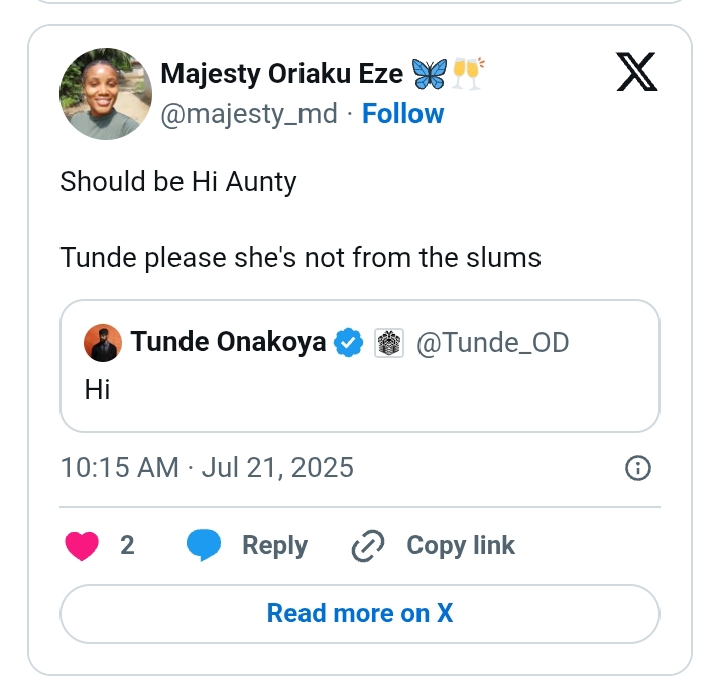Follow the @majesty_md account

[x=403, y=114]
